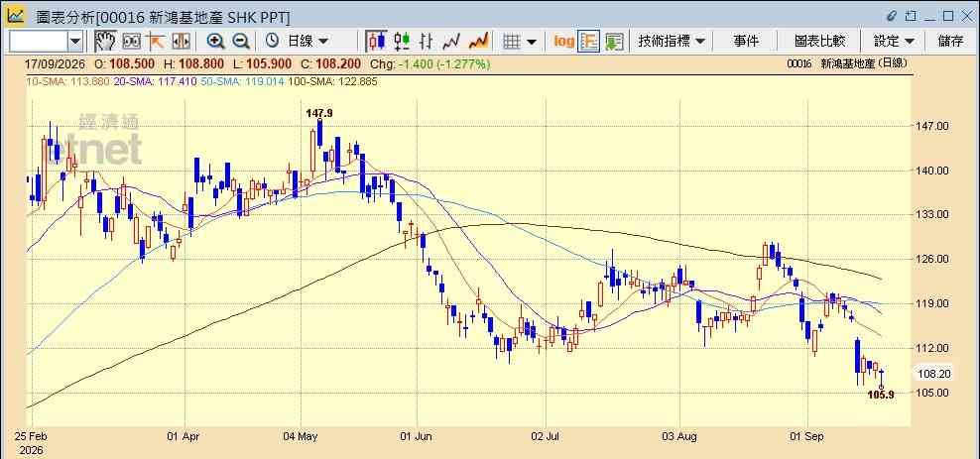
Task: Click the 儲存 save button
Action: (x=950, y=42)
